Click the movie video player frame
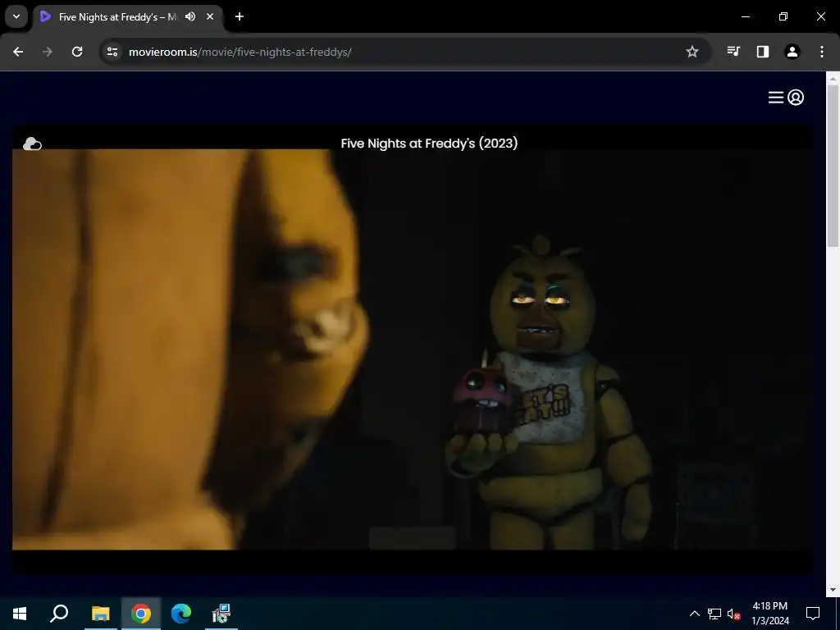This screenshot has height=630, width=840. pos(413,349)
